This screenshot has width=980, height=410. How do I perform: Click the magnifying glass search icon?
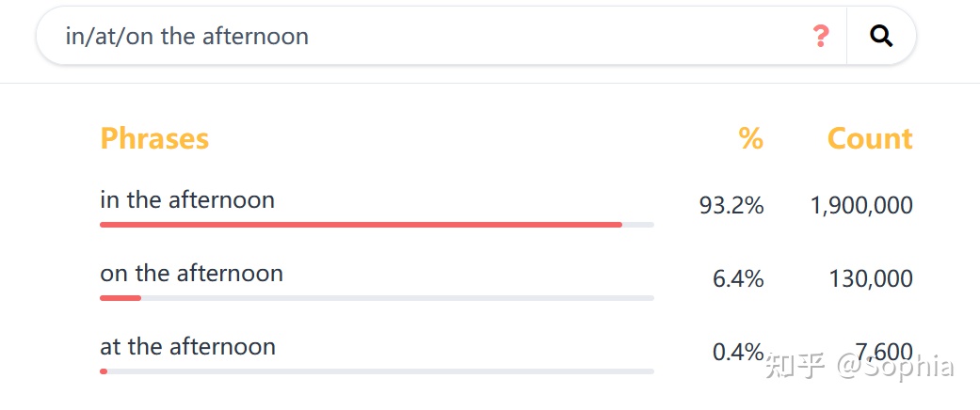880,36
